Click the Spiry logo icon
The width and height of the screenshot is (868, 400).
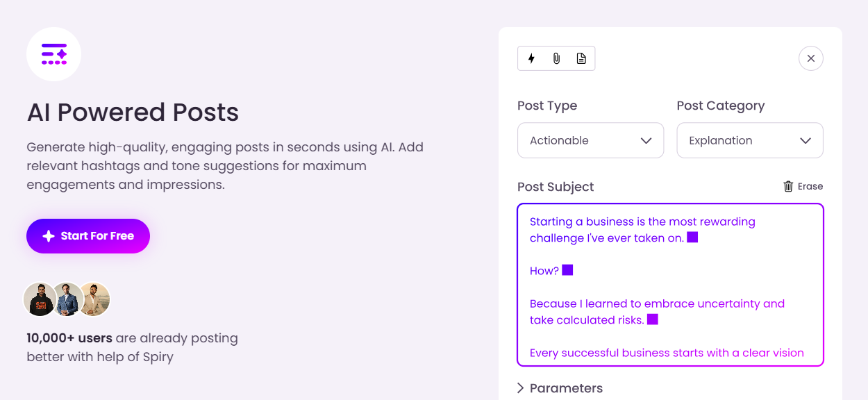click(x=53, y=53)
